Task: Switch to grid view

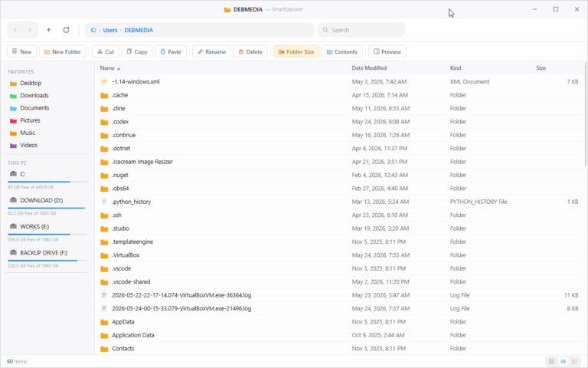Action: click(551, 361)
